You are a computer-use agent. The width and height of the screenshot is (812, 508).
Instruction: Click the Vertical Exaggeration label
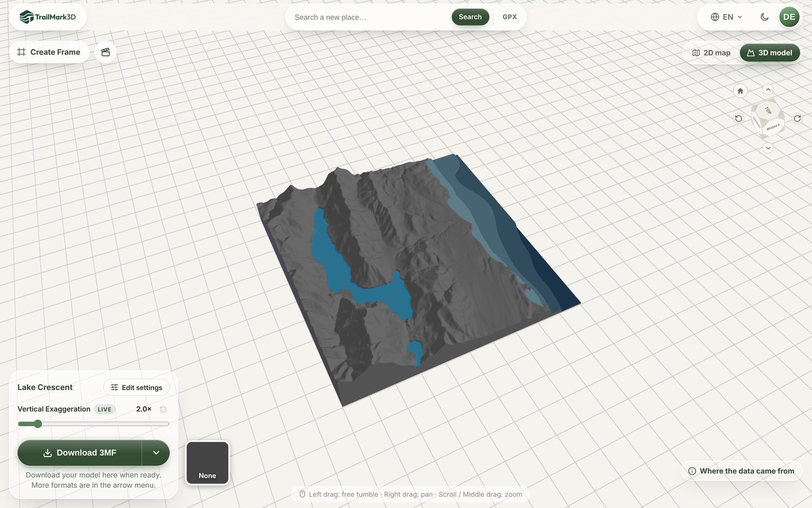[x=54, y=409]
